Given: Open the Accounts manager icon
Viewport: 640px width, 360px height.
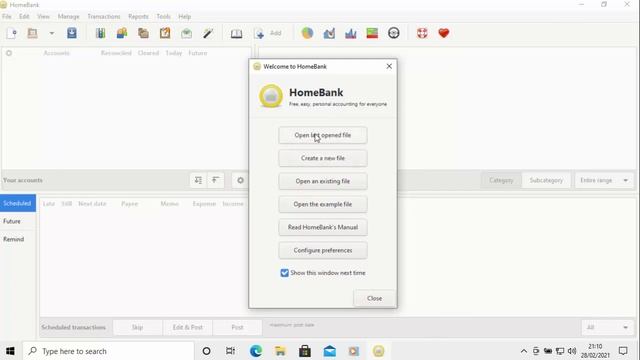Looking at the screenshot, I should click(100, 33).
